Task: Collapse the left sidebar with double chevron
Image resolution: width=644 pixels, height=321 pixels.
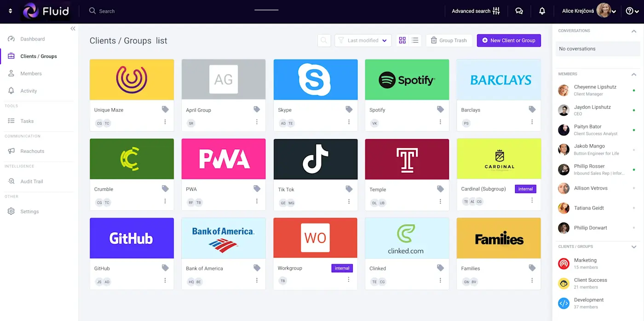Action: (x=73, y=29)
